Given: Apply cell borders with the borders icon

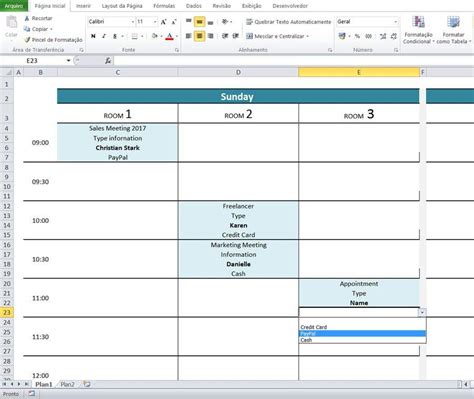Looking at the screenshot, I should 134,36.
